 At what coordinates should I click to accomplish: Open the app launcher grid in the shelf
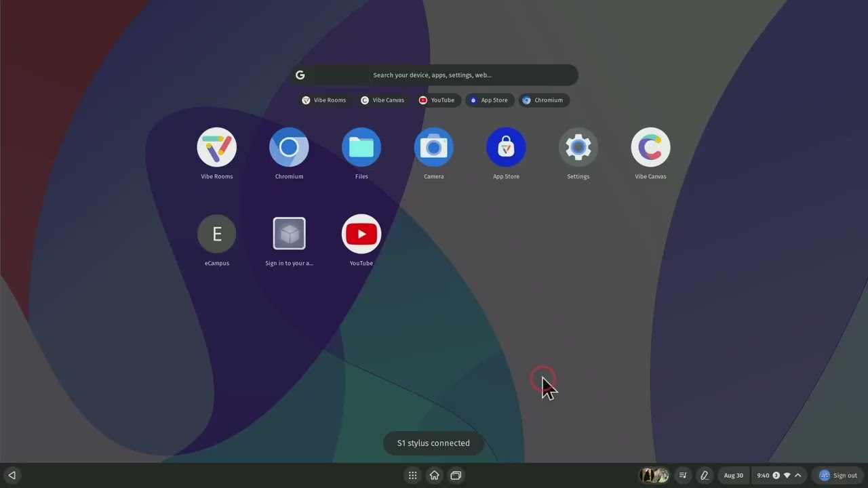(412, 476)
